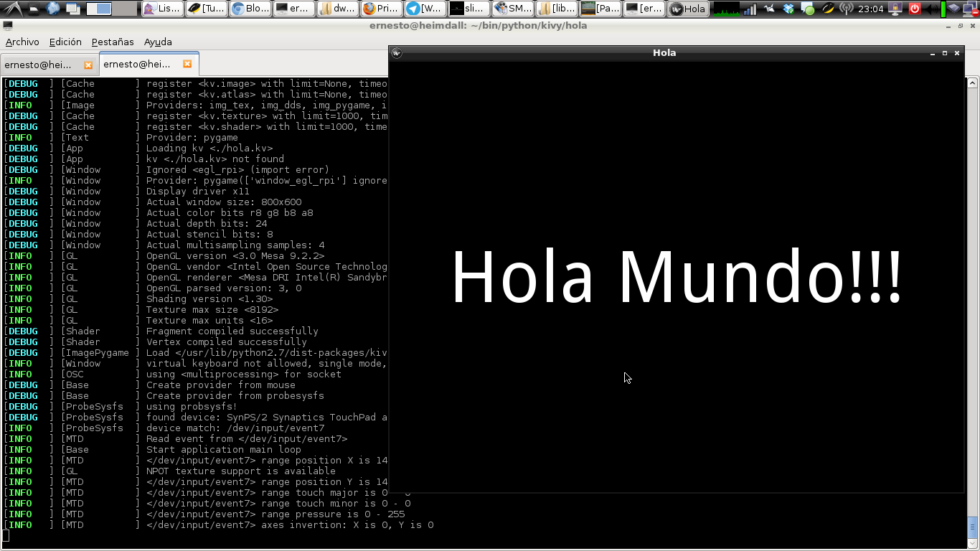Screen dimensions: 980x551
Task: Close the active second terminal tab
Action: click(x=187, y=64)
